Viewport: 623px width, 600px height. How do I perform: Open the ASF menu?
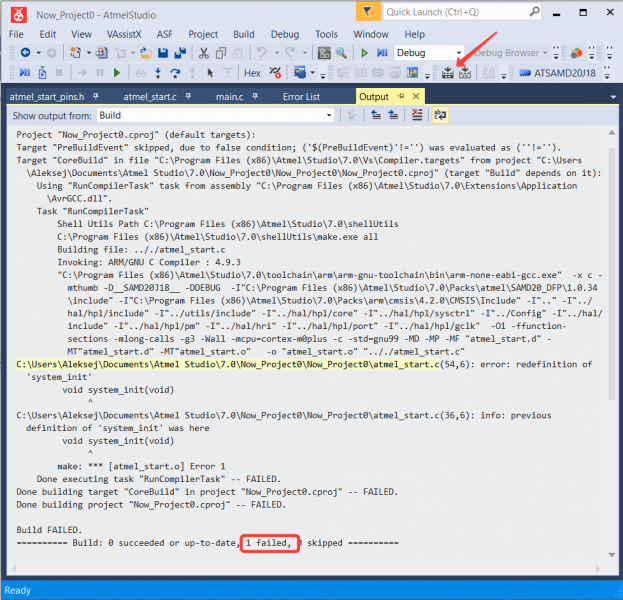point(164,34)
